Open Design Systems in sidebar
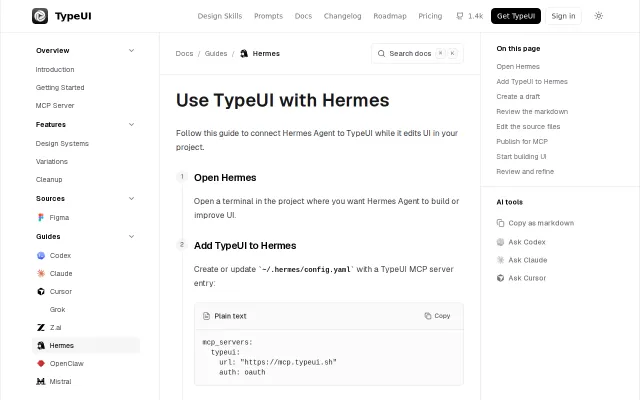640x400 pixels. pyautogui.click(x=62, y=143)
